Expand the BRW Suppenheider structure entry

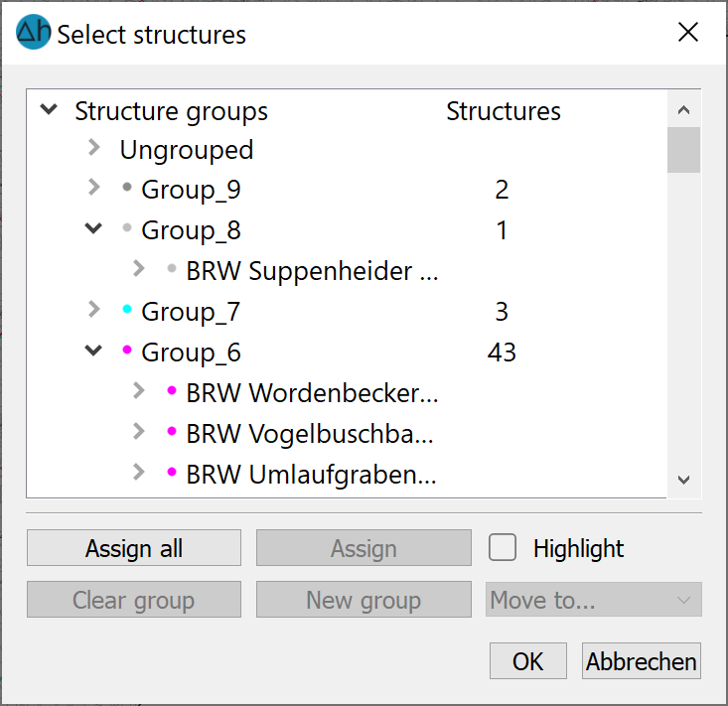click(138, 268)
